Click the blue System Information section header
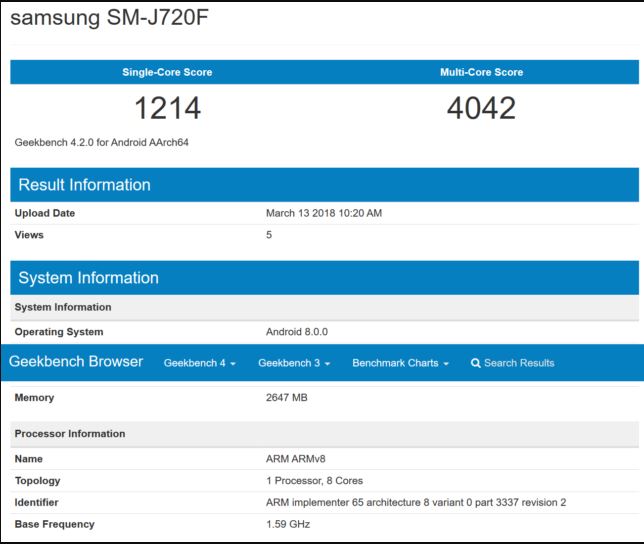Screen dimensions: 644x544 88,278
